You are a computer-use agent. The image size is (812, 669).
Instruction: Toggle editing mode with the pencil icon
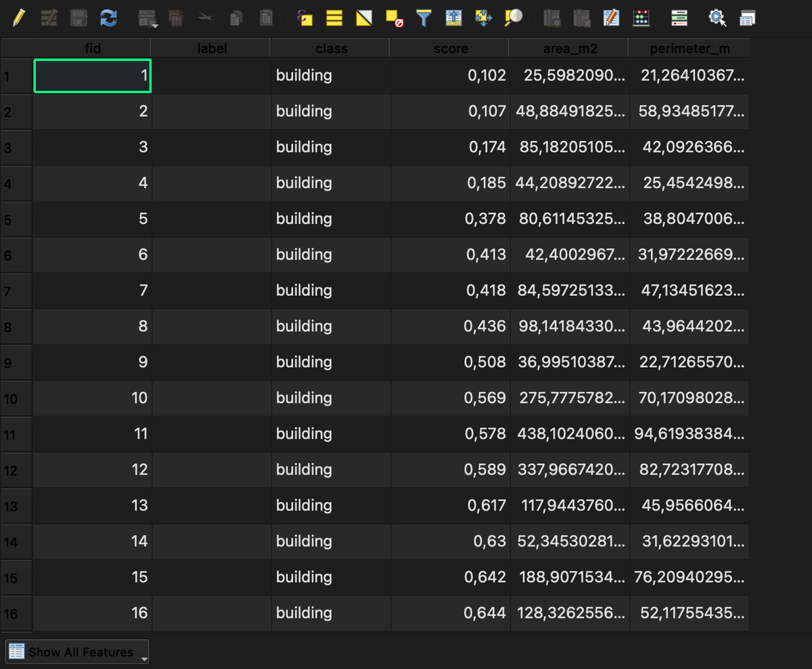click(x=20, y=18)
